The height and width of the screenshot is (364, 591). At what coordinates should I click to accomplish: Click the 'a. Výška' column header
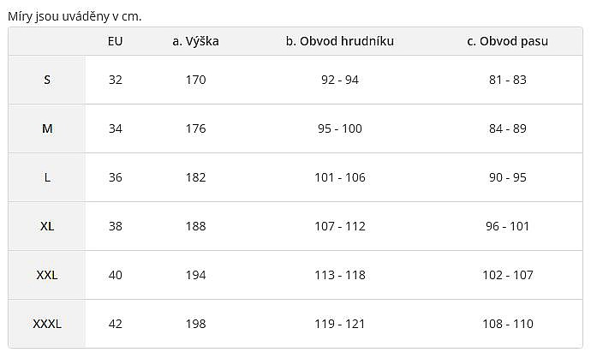click(195, 41)
